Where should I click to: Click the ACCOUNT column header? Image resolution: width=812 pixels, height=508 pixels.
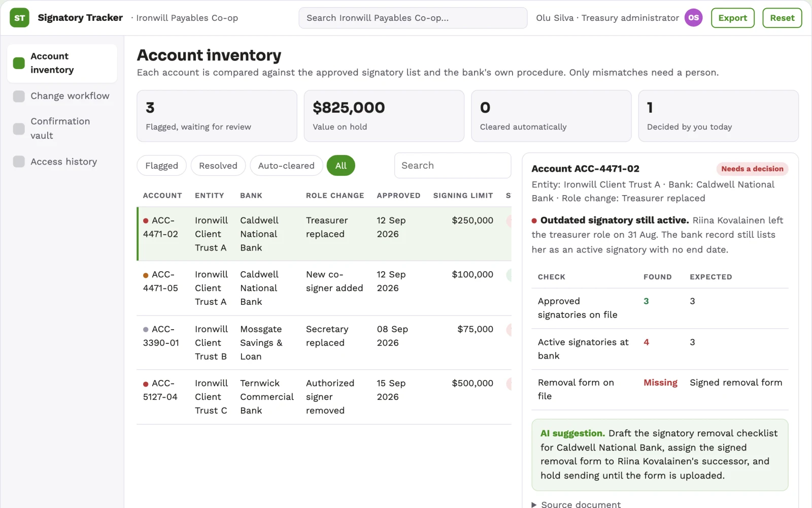coord(162,196)
